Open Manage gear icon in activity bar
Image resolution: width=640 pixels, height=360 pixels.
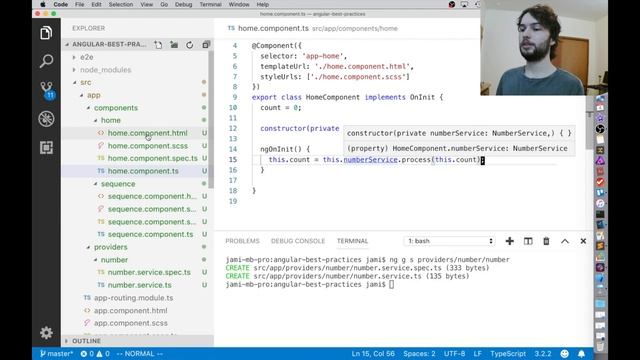[46, 333]
